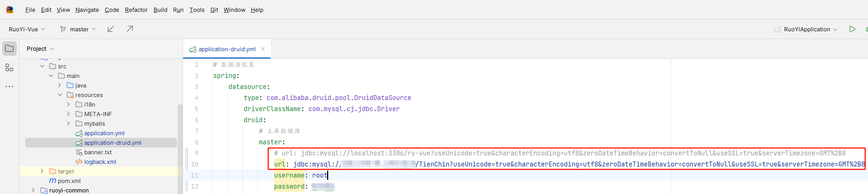Viewport: 868px width, 194px height.
Task: Click the IntelliJ IDEA logo icon
Action: click(x=10, y=10)
